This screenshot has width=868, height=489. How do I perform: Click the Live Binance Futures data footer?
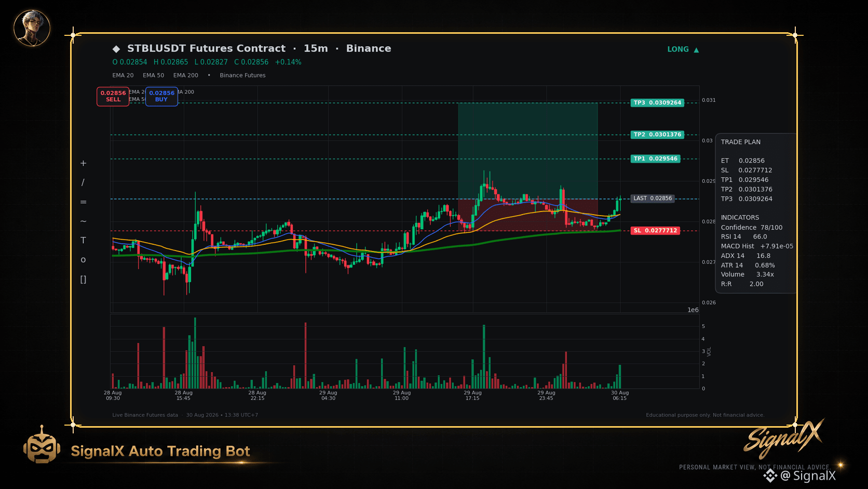tap(145, 415)
